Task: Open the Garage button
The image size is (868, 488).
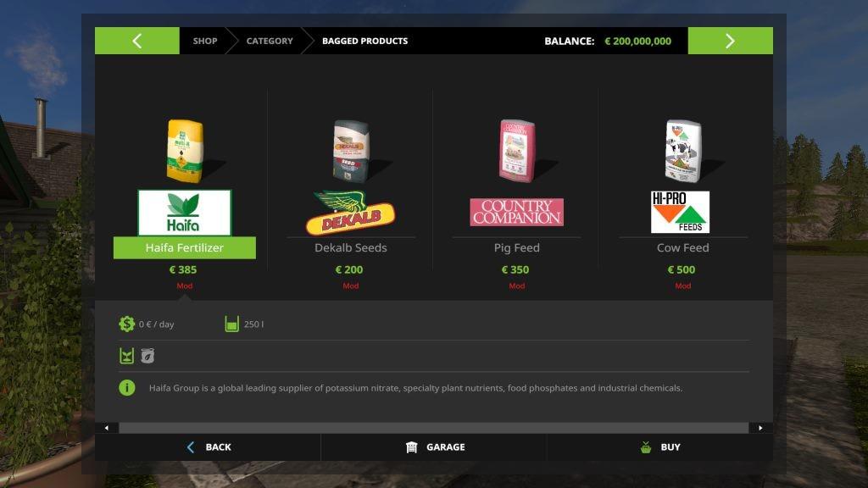Action: (x=434, y=447)
